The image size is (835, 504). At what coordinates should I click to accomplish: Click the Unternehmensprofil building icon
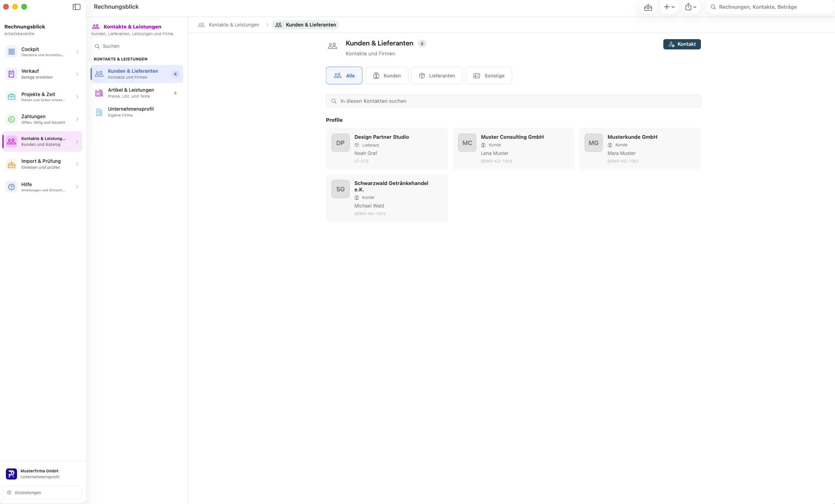pyautogui.click(x=99, y=112)
